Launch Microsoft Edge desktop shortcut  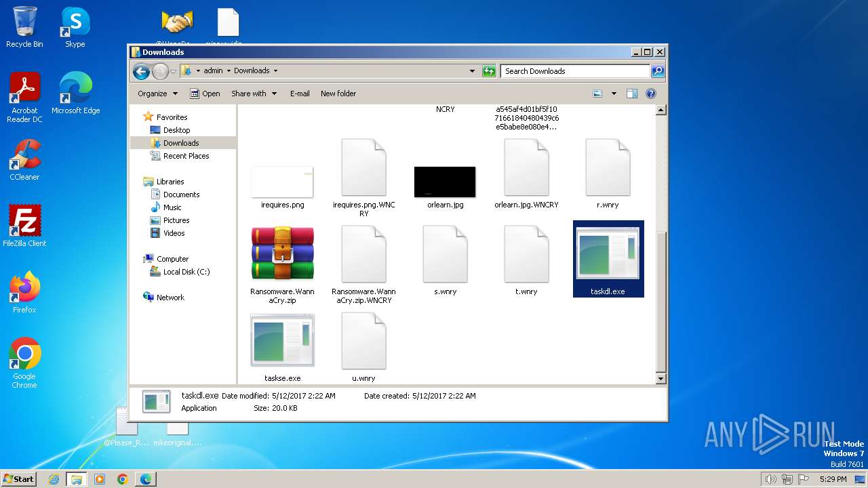point(75,94)
